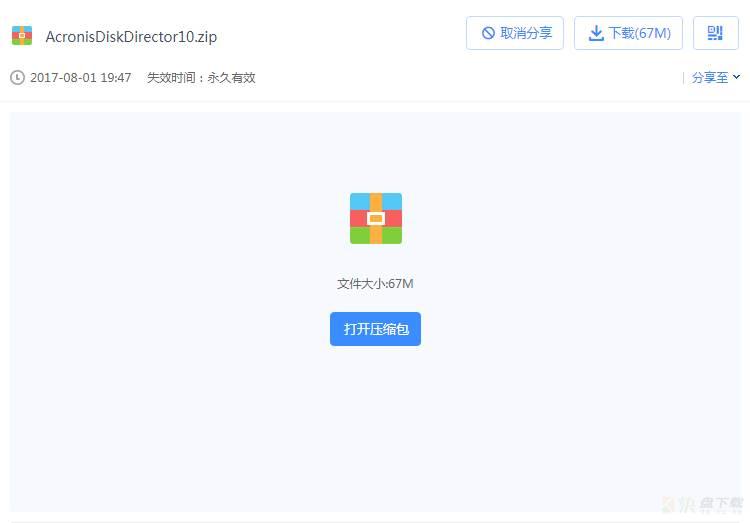Show the QR code icon button
The width and height of the screenshot is (750, 523).
point(715,33)
